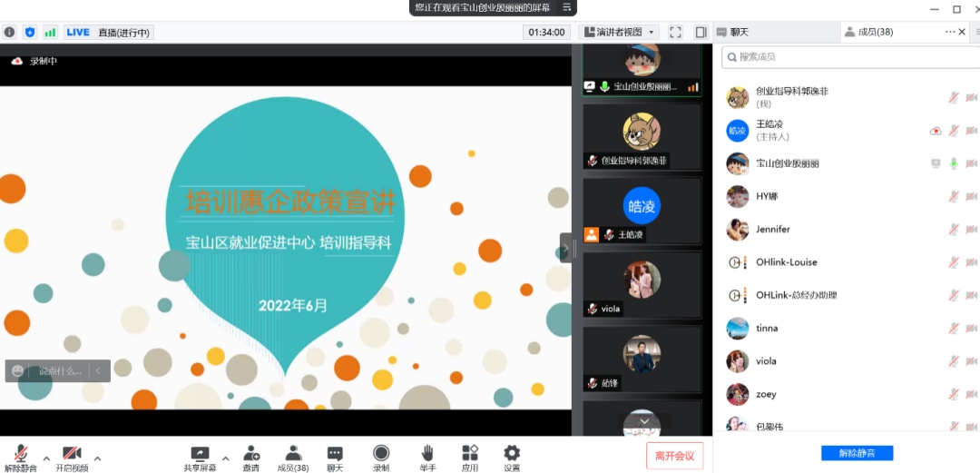980x473 pixels.
Task: Toggle the side panel layout icon
Action: (x=701, y=32)
